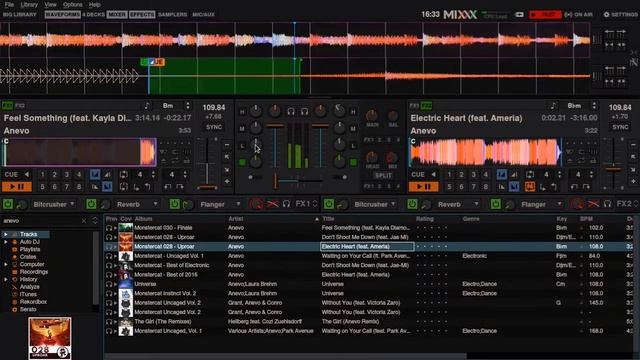Viewport: 640px width, 360px height.
Task: Toggle ON AIR broadcasting button
Action: (x=578, y=14)
